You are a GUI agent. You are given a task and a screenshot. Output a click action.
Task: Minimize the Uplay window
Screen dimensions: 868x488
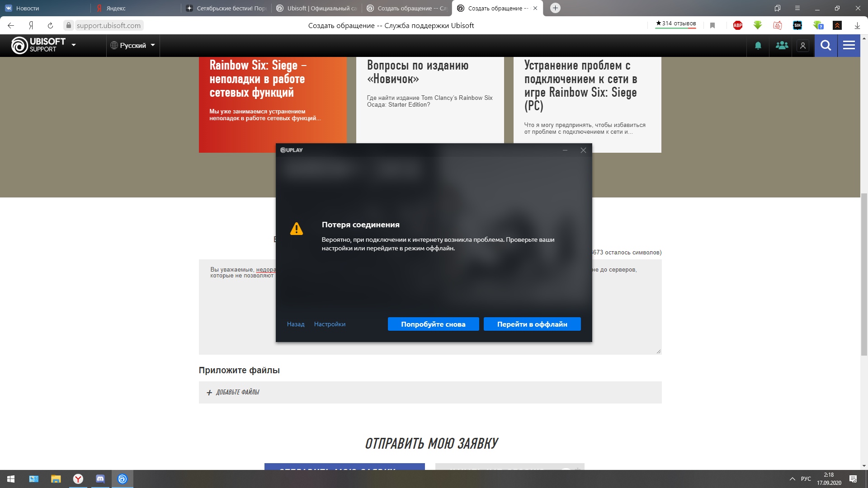pyautogui.click(x=565, y=150)
